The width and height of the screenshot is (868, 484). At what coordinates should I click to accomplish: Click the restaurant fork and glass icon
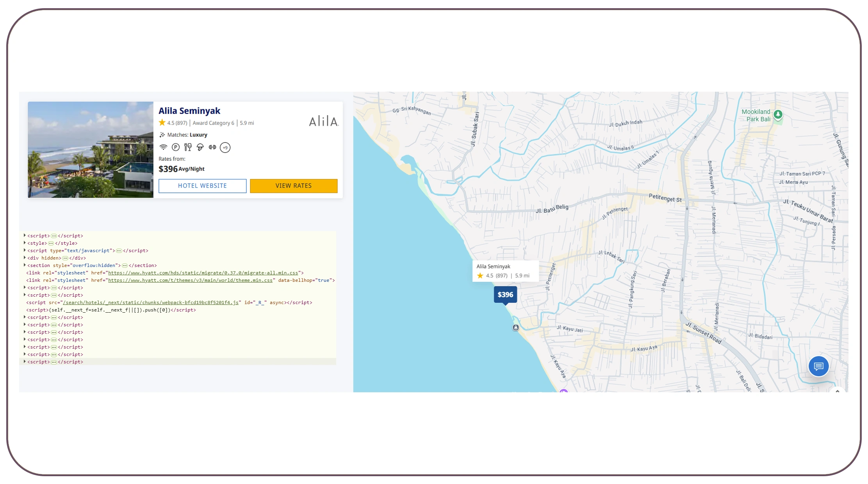pos(188,147)
